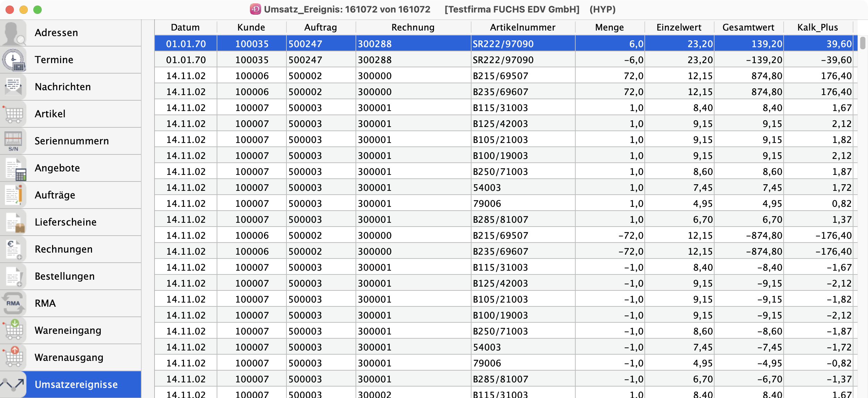Screen dimensions: 868x398
Task: Click the Wareneingang green arrow cart icon
Action: click(13, 330)
